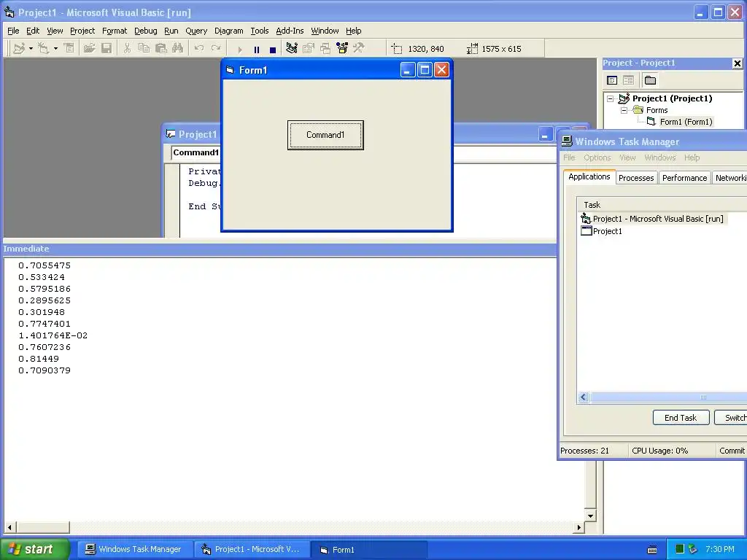Click the Open Project folder icon
747x560 pixels.
click(89, 49)
